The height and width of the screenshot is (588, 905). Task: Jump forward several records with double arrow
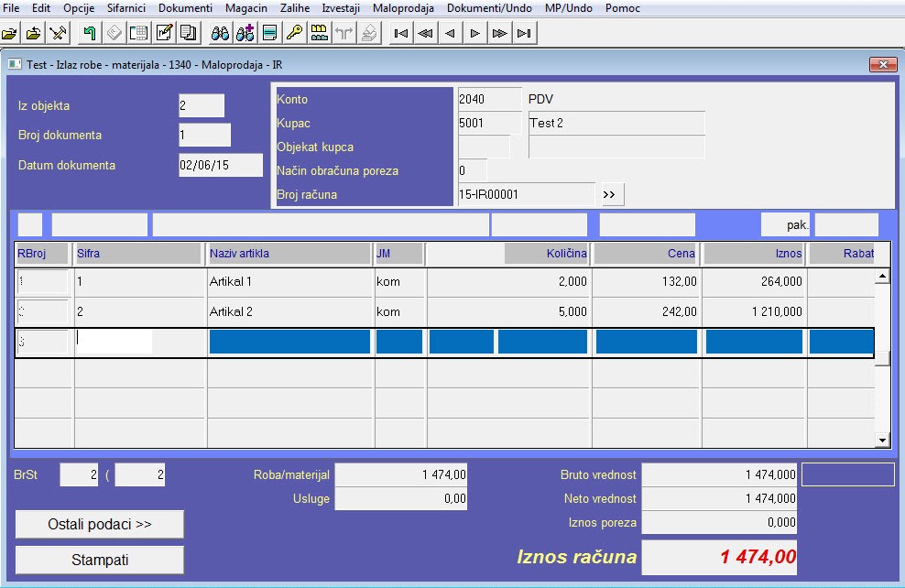tap(500, 34)
